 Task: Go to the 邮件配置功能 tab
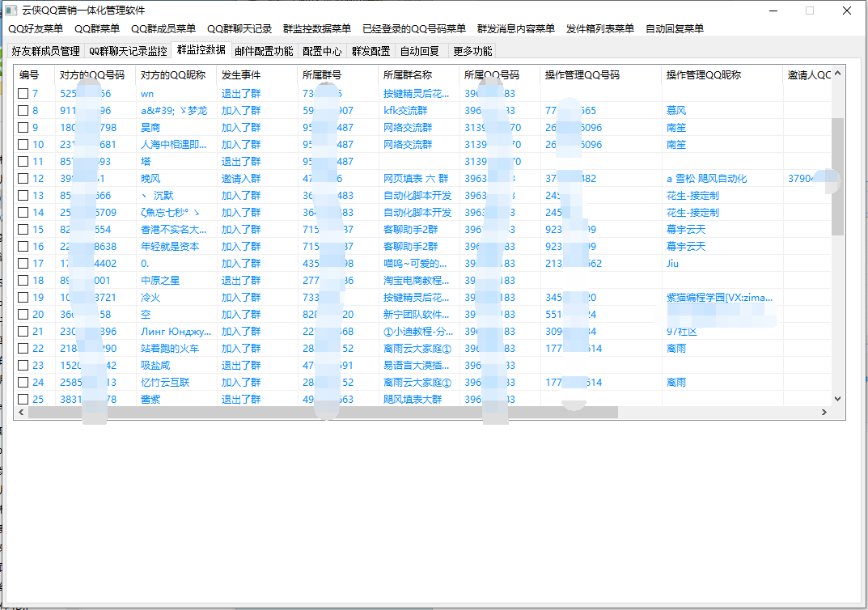pos(264,51)
